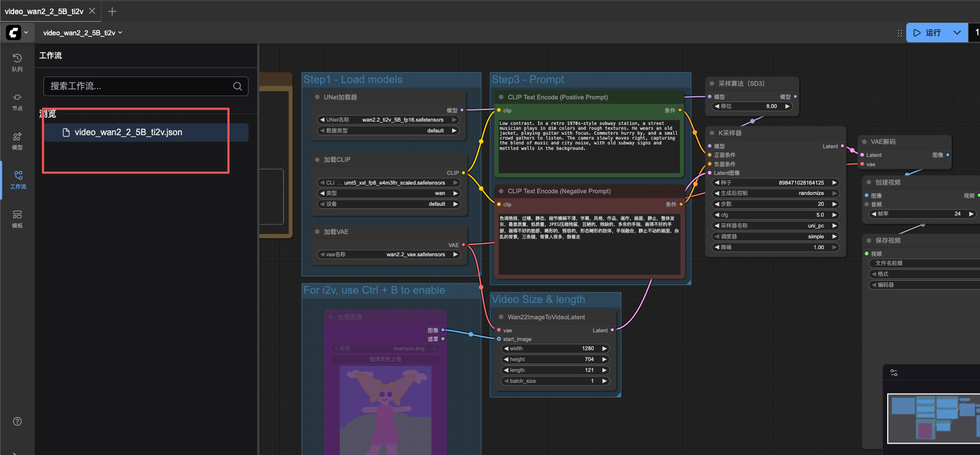Switch to the video_wan2_2_5B_ti2v tab
980x455 pixels.
tap(44, 11)
